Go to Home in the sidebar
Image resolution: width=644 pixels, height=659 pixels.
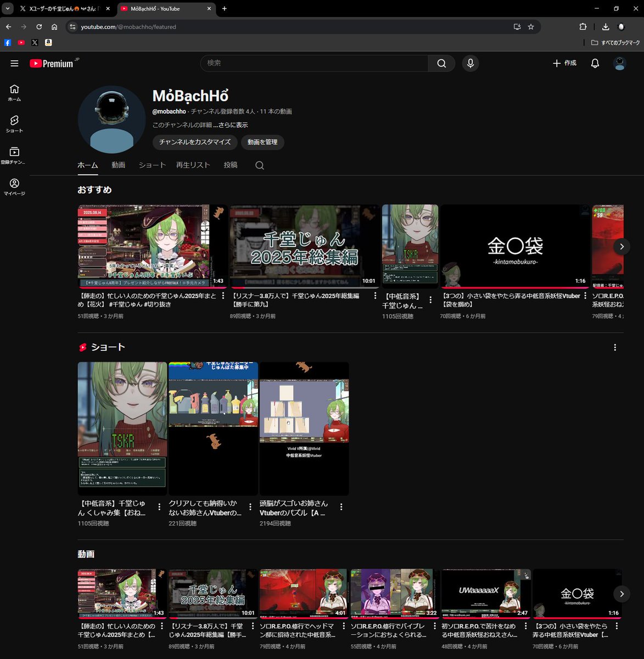(15, 93)
